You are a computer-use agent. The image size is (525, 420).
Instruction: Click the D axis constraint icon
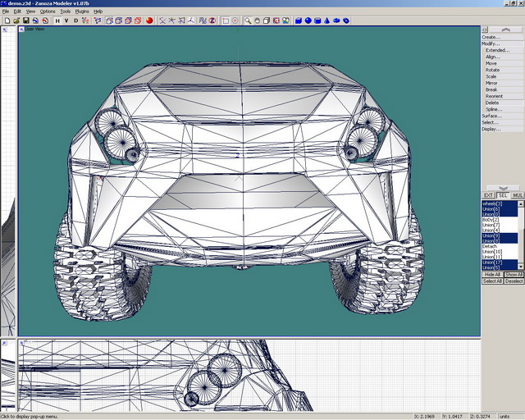click(x=76, y=21)
